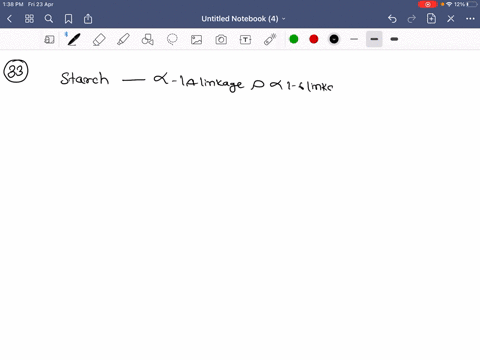Image resolution: width=480 pixels, height=360 pixels.
Task: Tap the 12% battery indicator
Action: [x=465, y=4]
